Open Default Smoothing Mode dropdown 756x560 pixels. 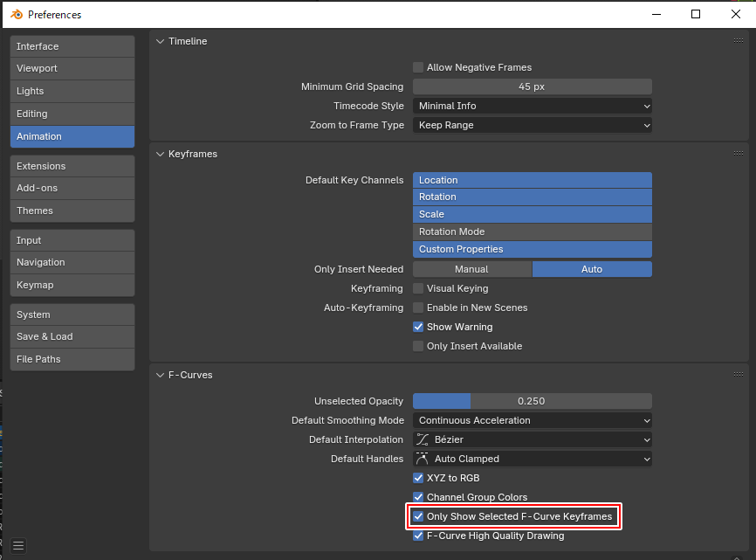point(533,420)
